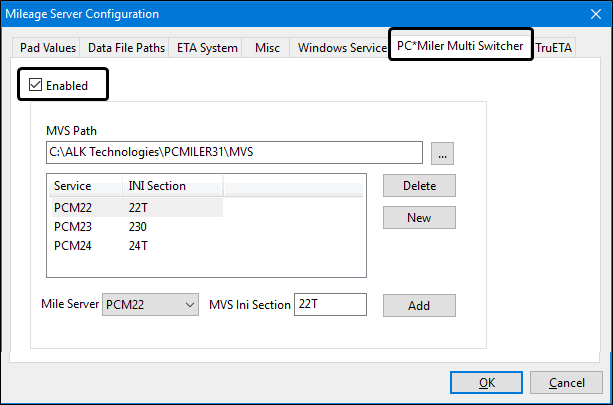Click the New button

pos(419,218)
